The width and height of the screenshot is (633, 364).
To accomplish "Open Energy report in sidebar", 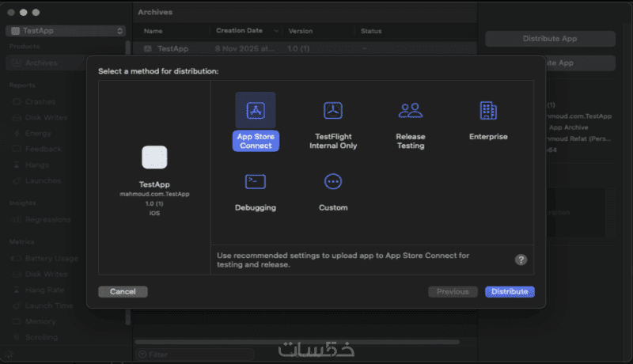I will [38, 133].
